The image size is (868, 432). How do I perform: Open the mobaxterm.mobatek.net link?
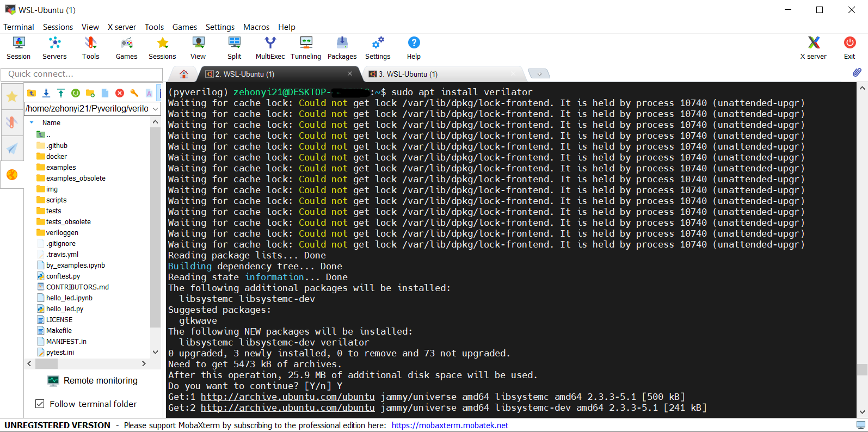tap(450, 425)
